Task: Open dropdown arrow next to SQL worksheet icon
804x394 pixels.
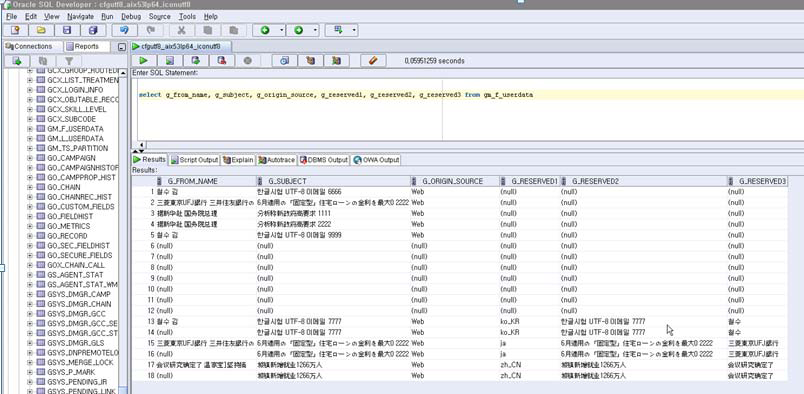Action: 354,30
